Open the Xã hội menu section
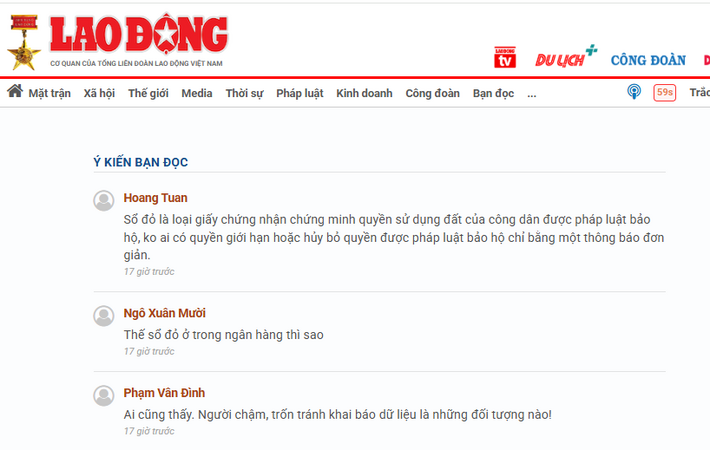The image size is (710, 450). (99, 93)
